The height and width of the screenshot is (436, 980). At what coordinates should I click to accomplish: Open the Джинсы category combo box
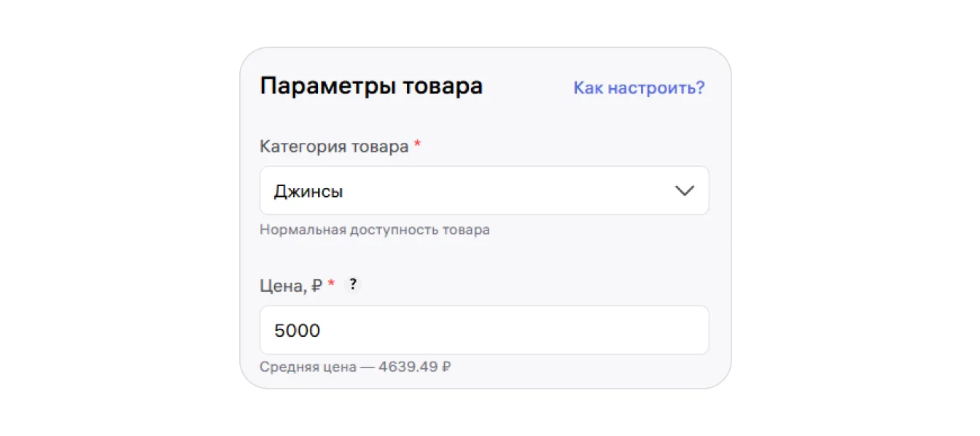484,191
